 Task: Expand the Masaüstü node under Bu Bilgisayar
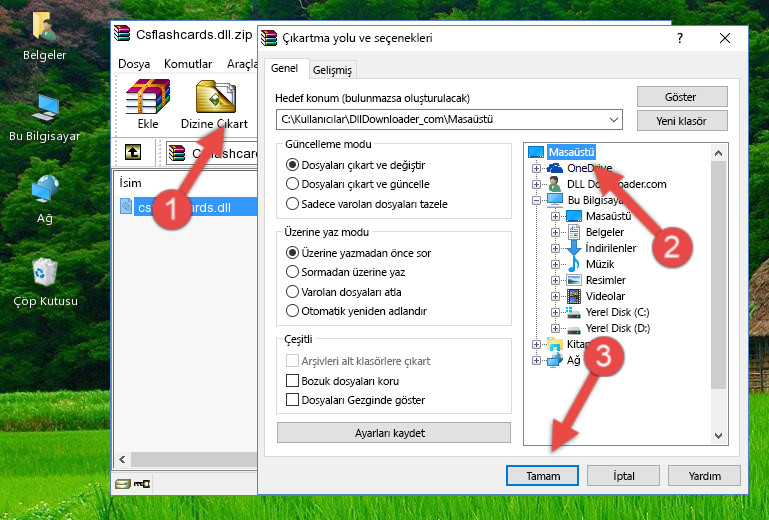coord(555,216)
